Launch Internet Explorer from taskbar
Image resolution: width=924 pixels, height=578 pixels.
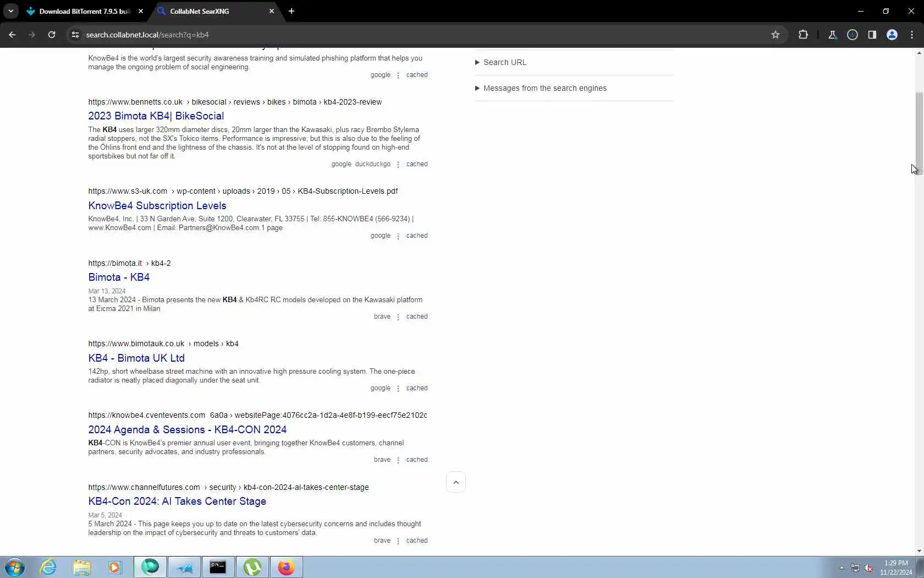(x=48, y=567)
